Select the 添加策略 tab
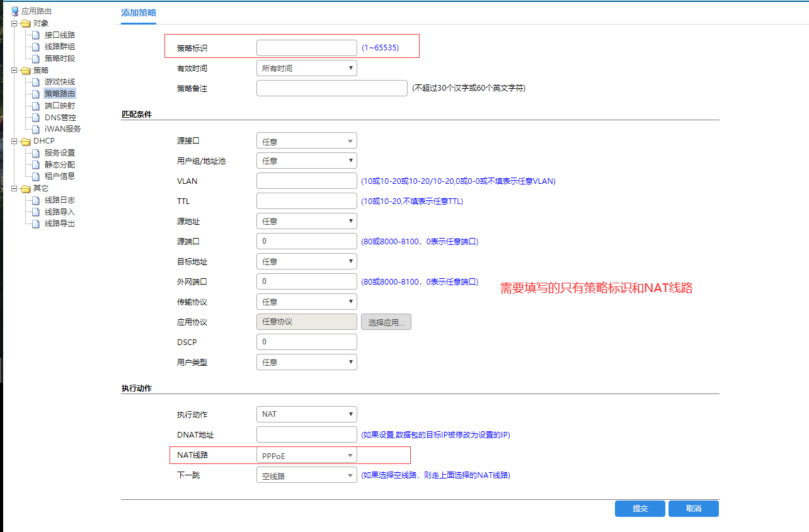This screenshot has height=532, width=809. (139, 13)
